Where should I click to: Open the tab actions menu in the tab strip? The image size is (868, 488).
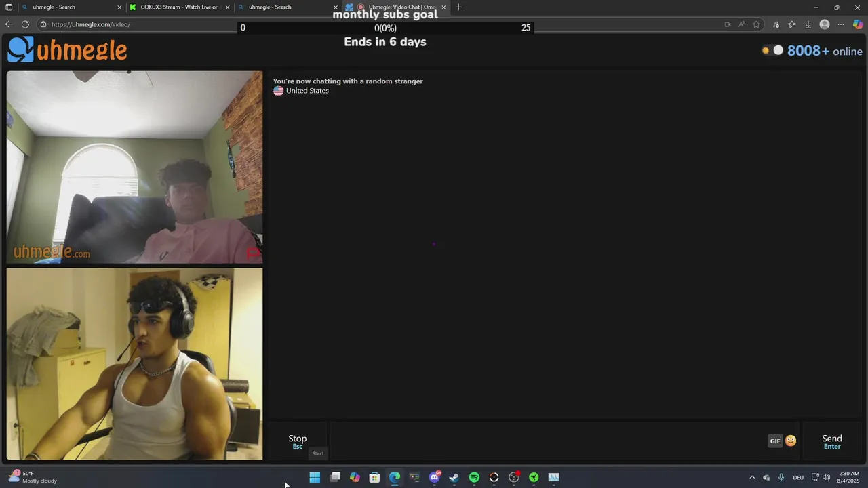point(9,7)
